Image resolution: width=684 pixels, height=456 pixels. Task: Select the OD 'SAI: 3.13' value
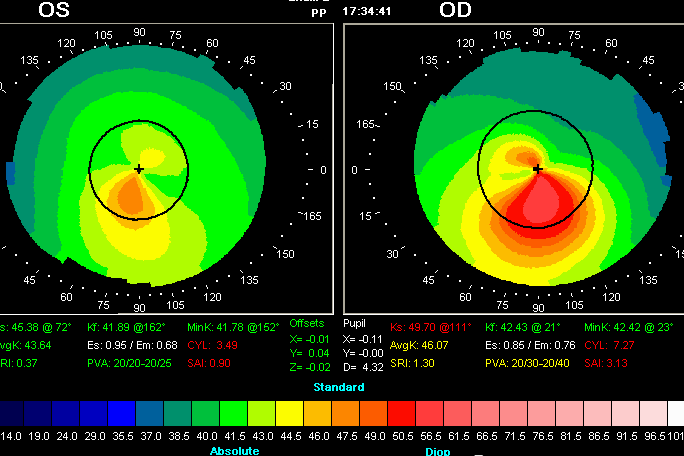(606, 363)
